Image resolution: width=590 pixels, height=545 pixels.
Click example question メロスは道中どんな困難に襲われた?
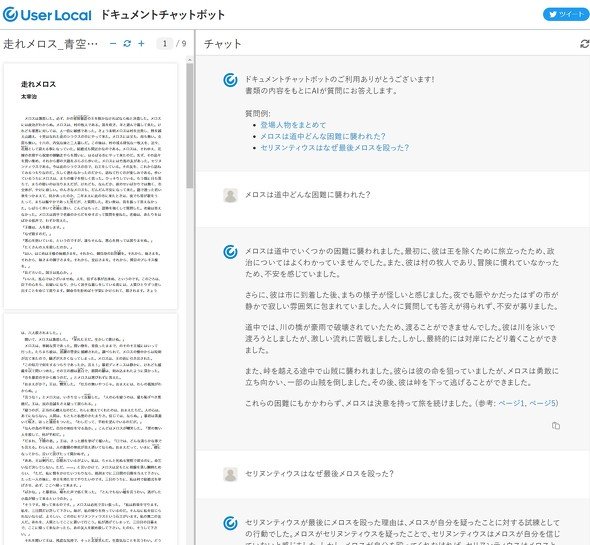pyautogui.click(x=323, y=136)
